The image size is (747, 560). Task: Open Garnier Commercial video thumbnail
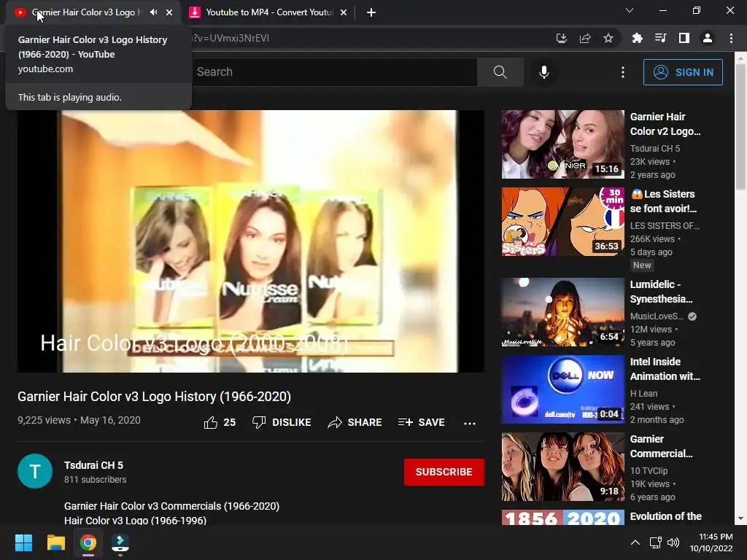click(562, 467)
